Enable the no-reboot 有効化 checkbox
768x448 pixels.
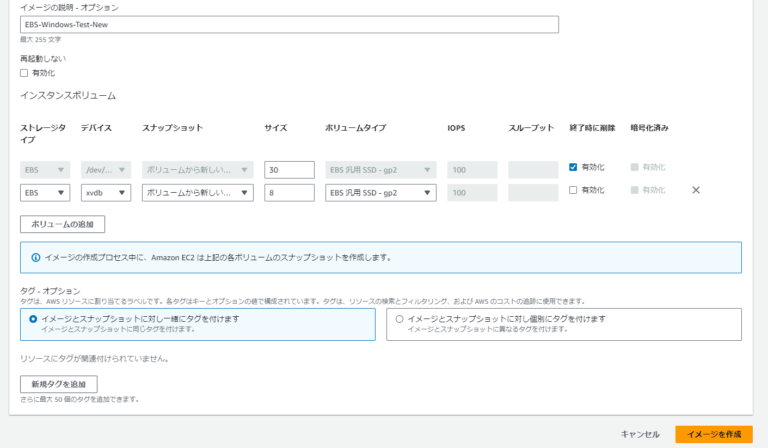pos(24,73)
